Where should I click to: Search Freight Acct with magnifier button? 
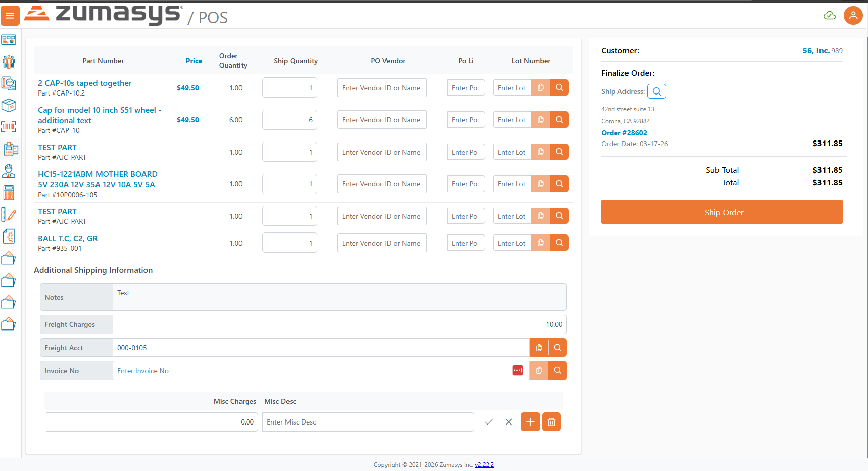coord(557,348)
